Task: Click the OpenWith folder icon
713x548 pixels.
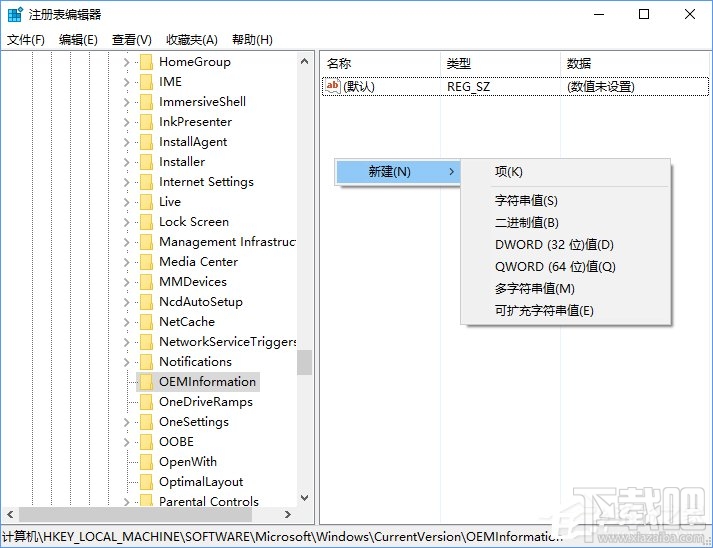Action: (x=146, y=462)
